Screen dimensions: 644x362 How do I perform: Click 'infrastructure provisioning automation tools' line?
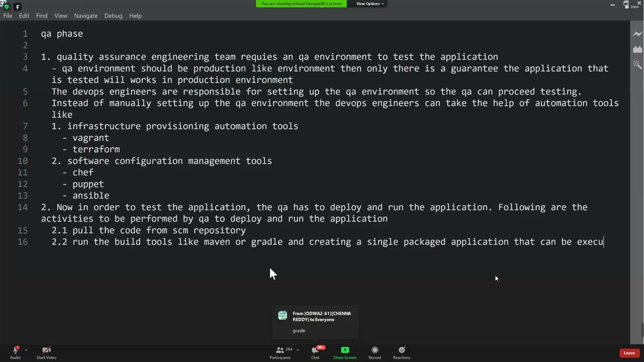(x=175, y=126)
